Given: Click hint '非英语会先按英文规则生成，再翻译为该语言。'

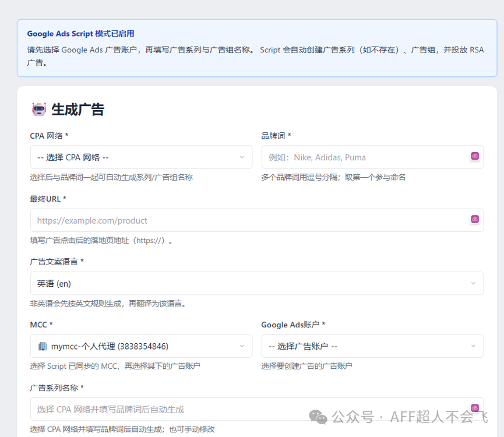Looking at the screenshot, I should tap(108, 304).
